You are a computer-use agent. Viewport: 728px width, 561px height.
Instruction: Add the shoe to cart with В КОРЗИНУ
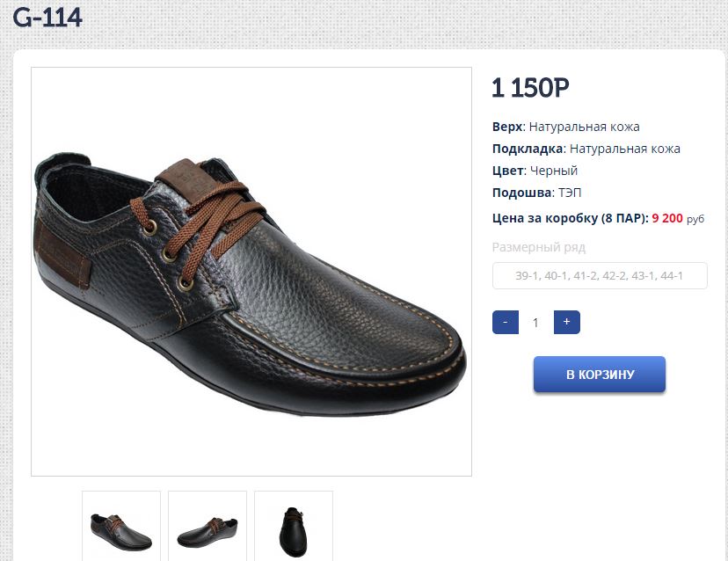[599, 375]
